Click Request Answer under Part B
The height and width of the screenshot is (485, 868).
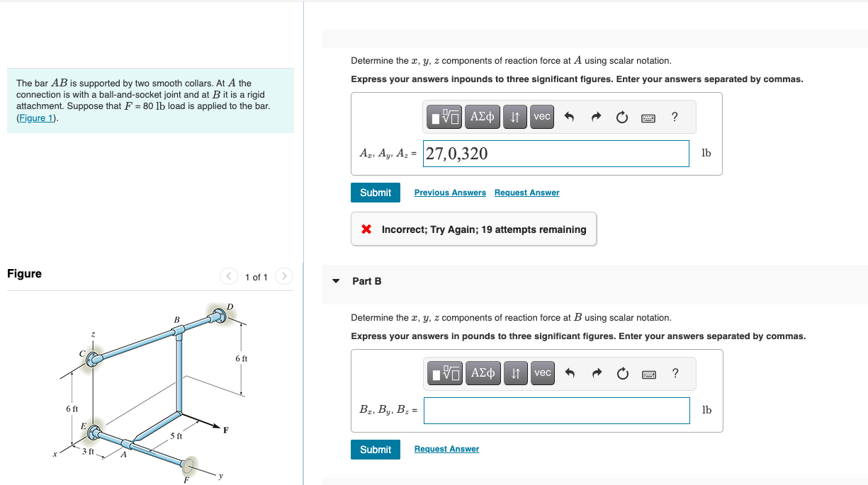point(446,449)
